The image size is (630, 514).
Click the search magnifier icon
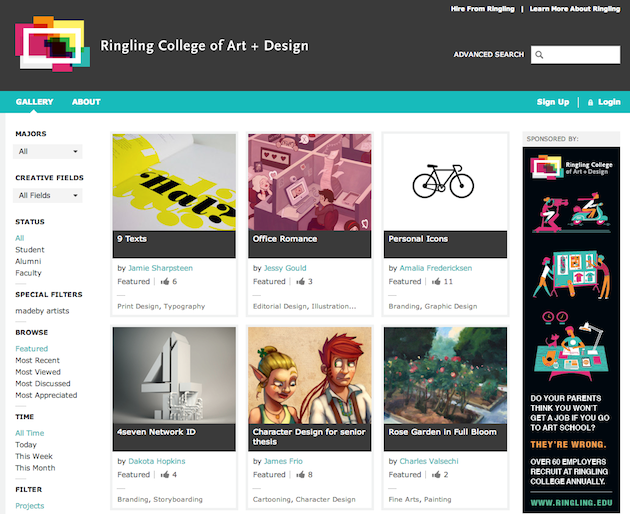(539, 55)
